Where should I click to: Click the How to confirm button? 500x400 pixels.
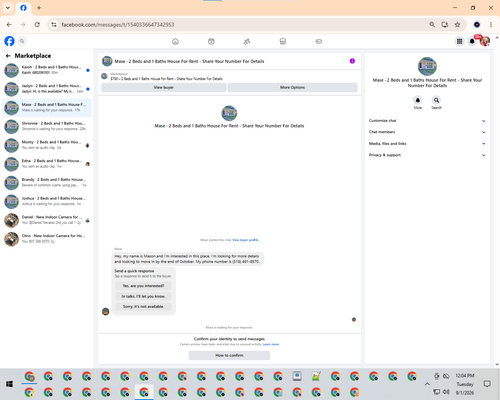[x=229, y=355]
